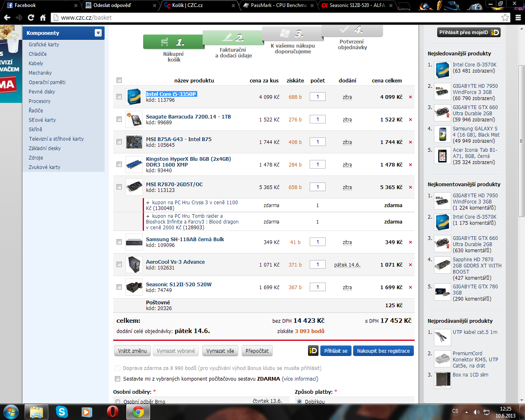Viewport: 525px width, 420px height.
Task: Click the 'pátek 14.6.' delivery date for AeroCool
Action: point(347,265)
